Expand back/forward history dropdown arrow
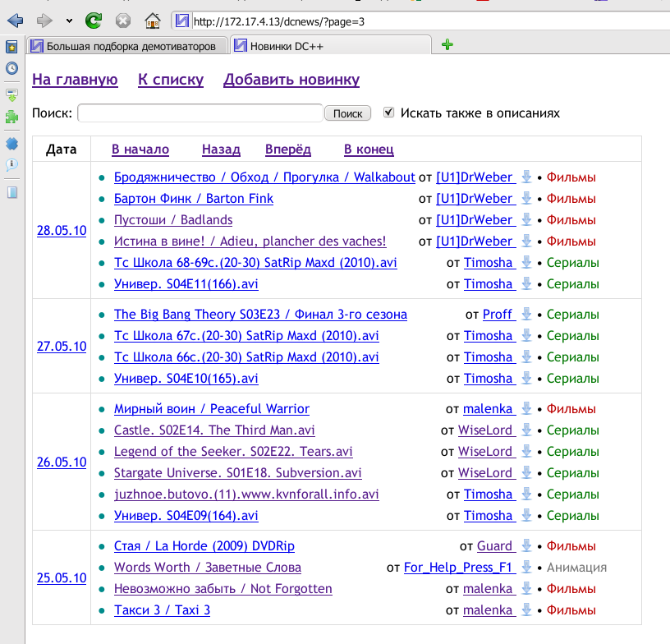The width and height of the screenshot is (670, 644). click(68, 21)
